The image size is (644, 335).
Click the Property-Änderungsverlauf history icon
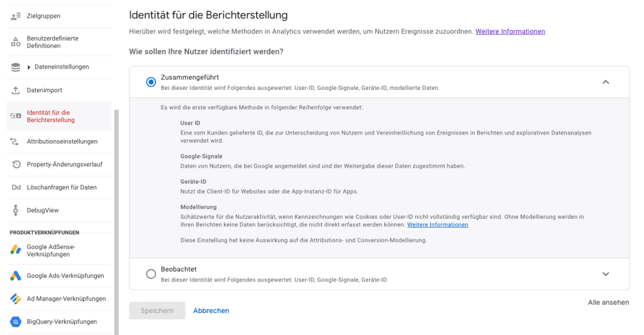pyautogui.click(x=16, y=164)
